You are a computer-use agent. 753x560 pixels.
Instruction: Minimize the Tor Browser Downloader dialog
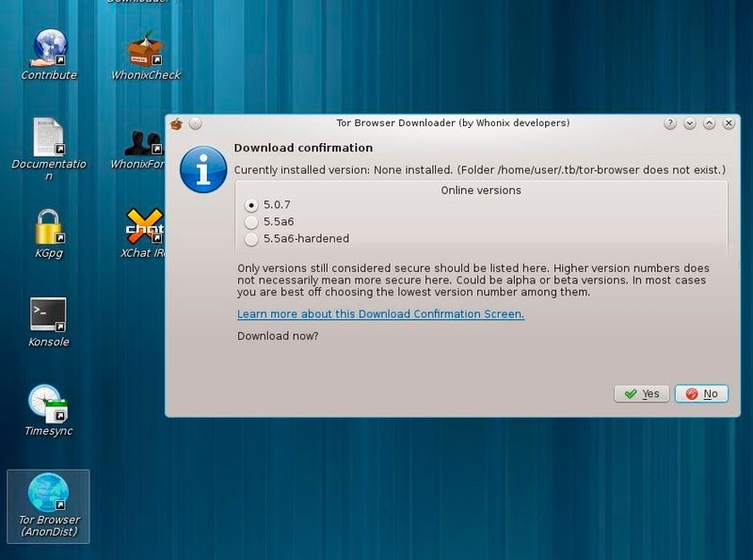click(690, 123)
